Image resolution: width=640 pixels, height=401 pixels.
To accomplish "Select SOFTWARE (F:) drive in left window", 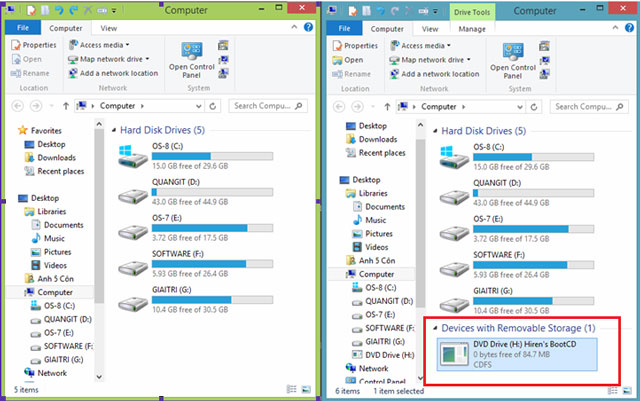I will [x=196, y=264].
